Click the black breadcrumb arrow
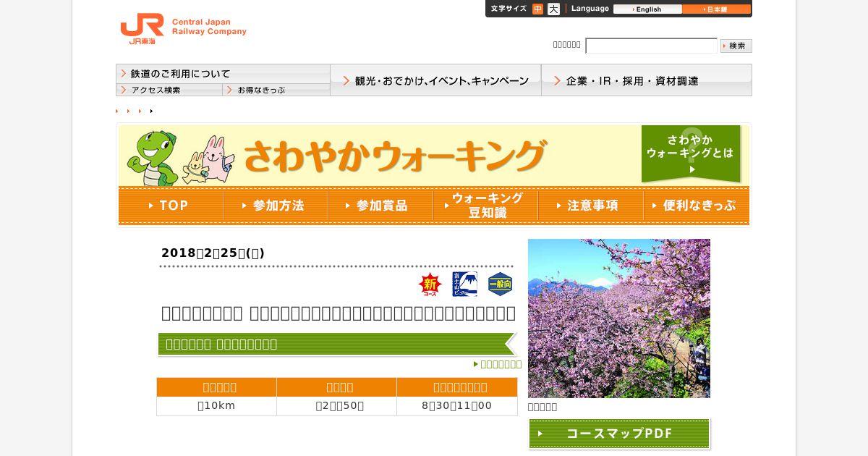 (x=151, y=111)
